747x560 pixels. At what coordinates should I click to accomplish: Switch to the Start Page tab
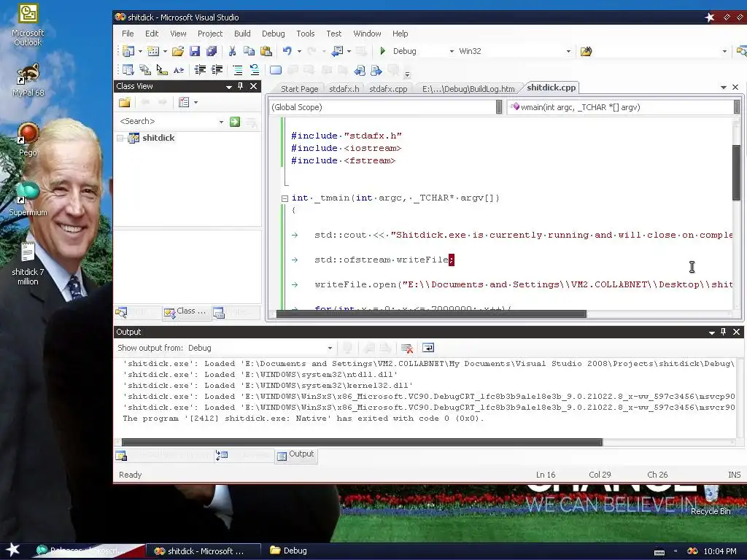point(299,88)
